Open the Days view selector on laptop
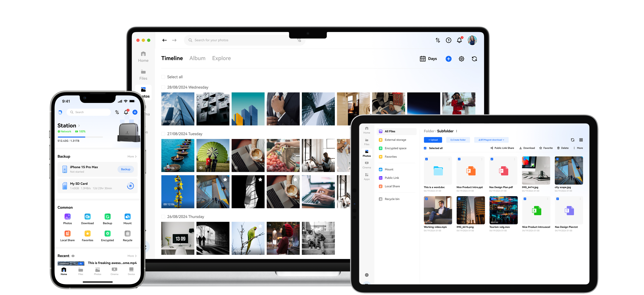This screenshot has height=295, width=644. (428, 59)
